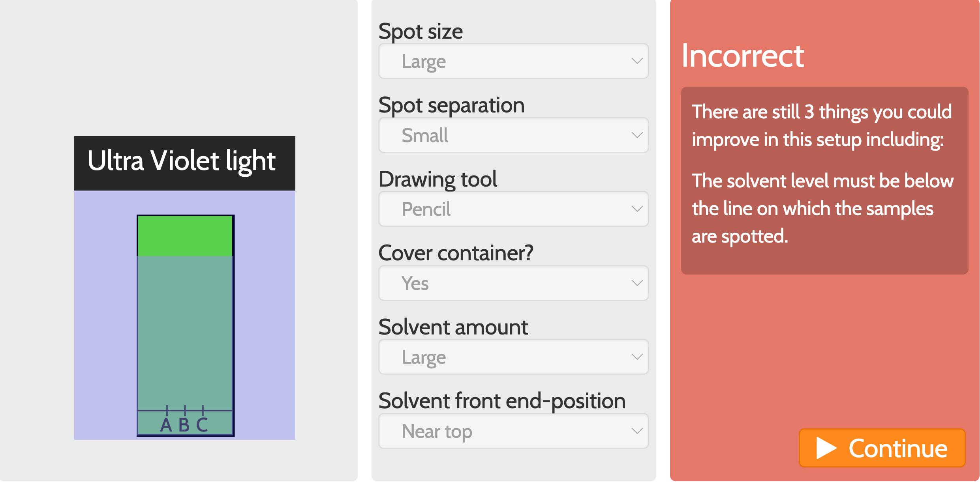This screenshot has width=980, height=482.
Task: Click the play triangle icon on Continue
Action: [826, 448]
